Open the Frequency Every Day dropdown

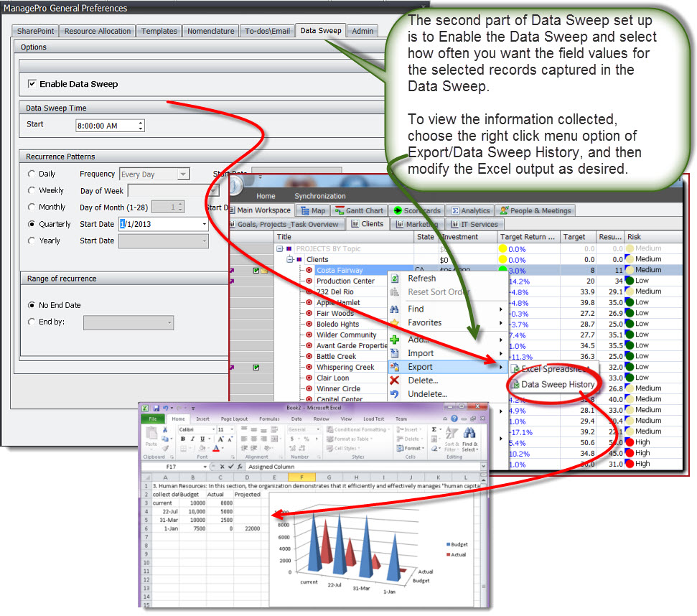[x=183, y=174]
